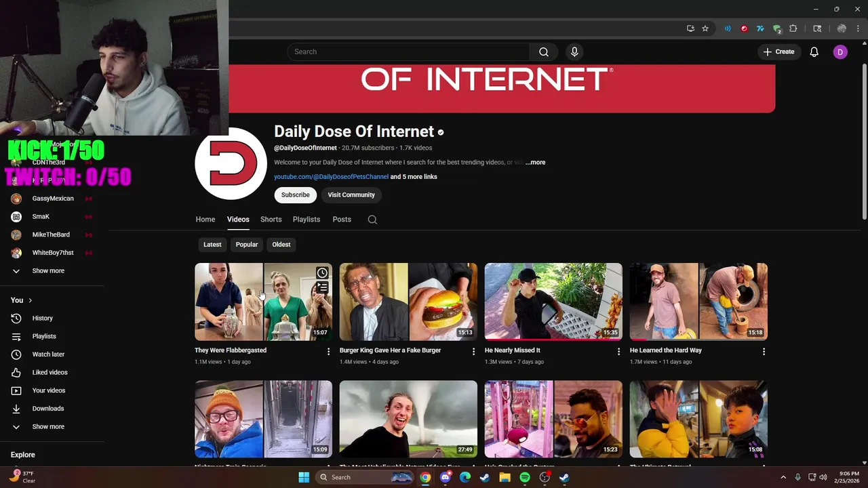Bookmark this page with the star icon
Image resolution: width=868 pixels, height=488 pixels.
[705, 28]
